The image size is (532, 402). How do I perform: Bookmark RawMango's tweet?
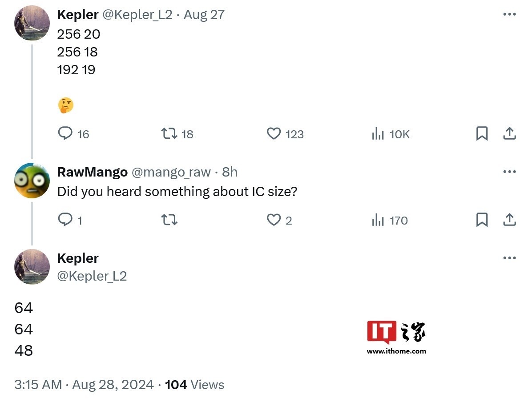(482, 220)
